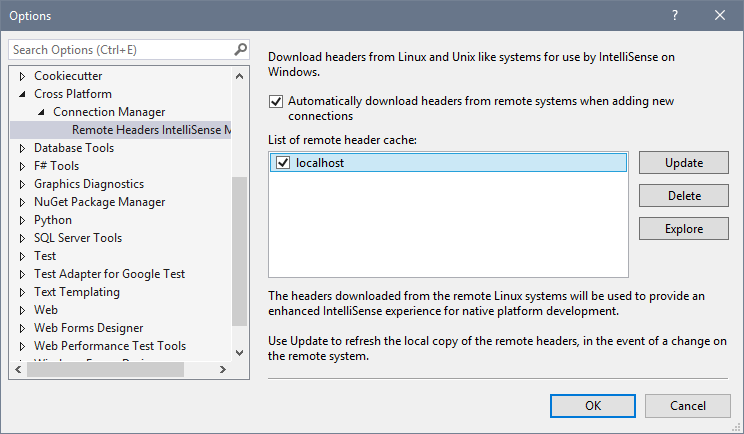Select the Web tree item
This screenshot has width=744, height=434.
point(46,310)
